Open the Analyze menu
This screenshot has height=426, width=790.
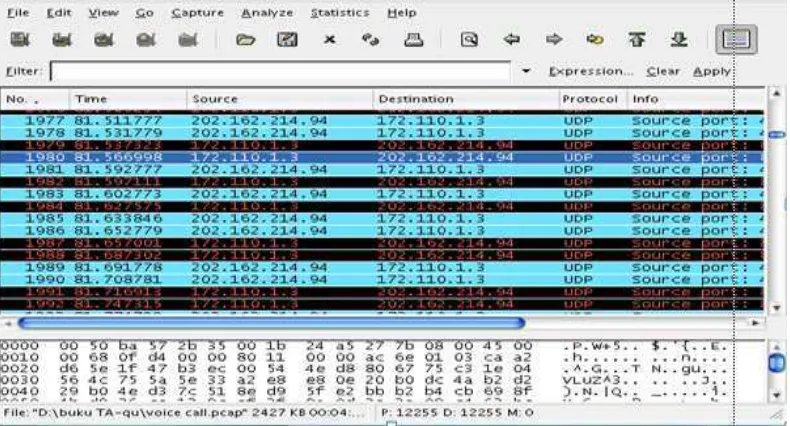267,13
